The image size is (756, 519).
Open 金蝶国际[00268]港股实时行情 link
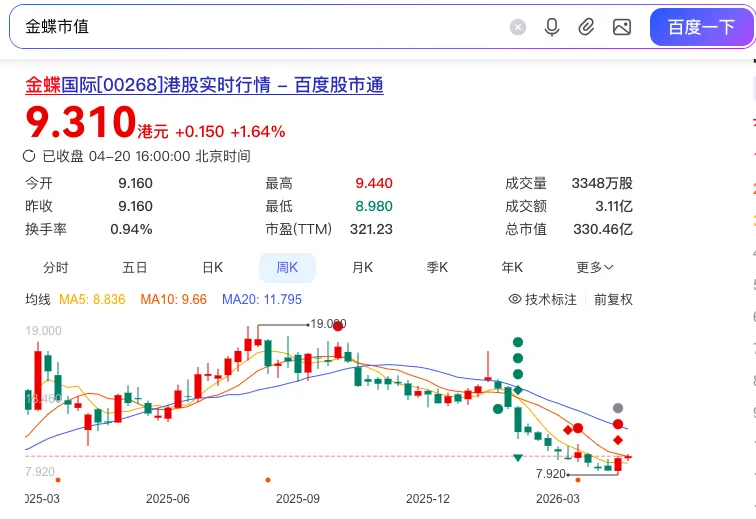[x=204, y=85]
